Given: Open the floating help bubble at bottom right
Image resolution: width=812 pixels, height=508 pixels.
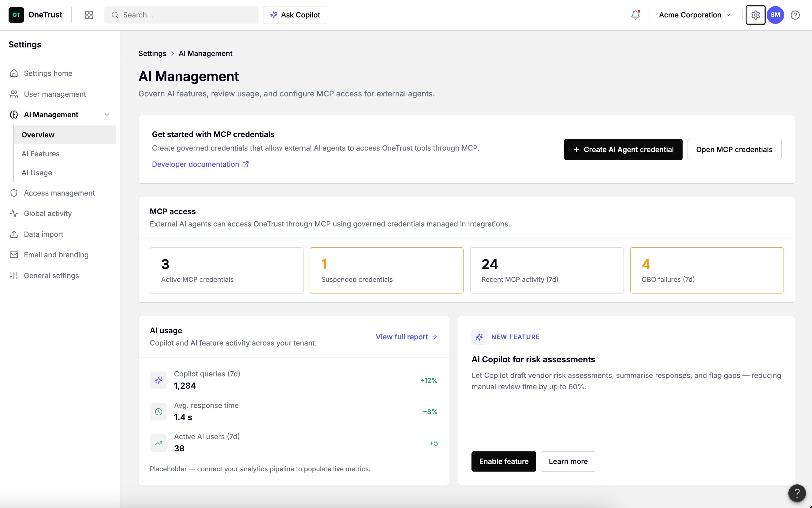Looking at the screenshot, I should point(797,493).
